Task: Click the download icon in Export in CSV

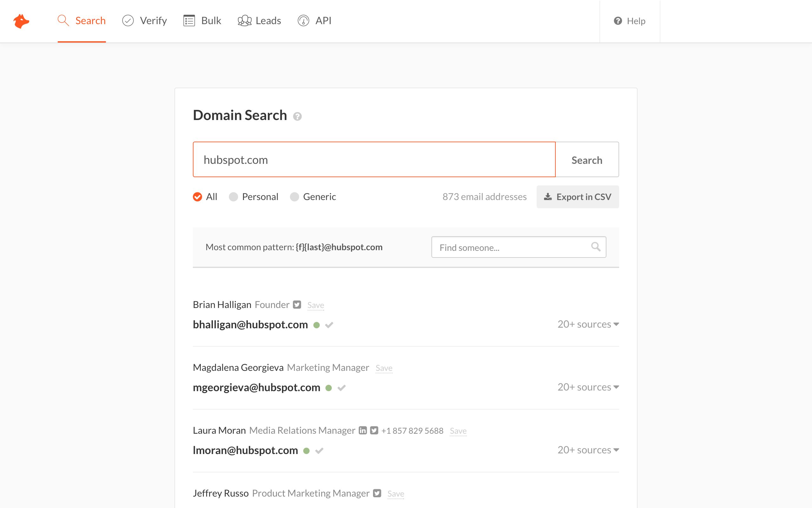Action: [547, 197]
